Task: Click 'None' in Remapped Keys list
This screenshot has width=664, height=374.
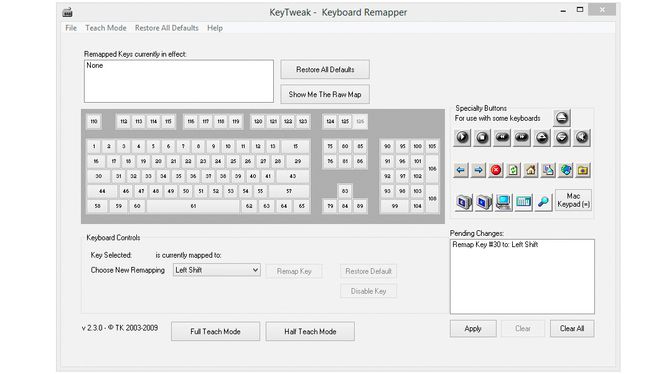Action: click(x=94, y=66)
